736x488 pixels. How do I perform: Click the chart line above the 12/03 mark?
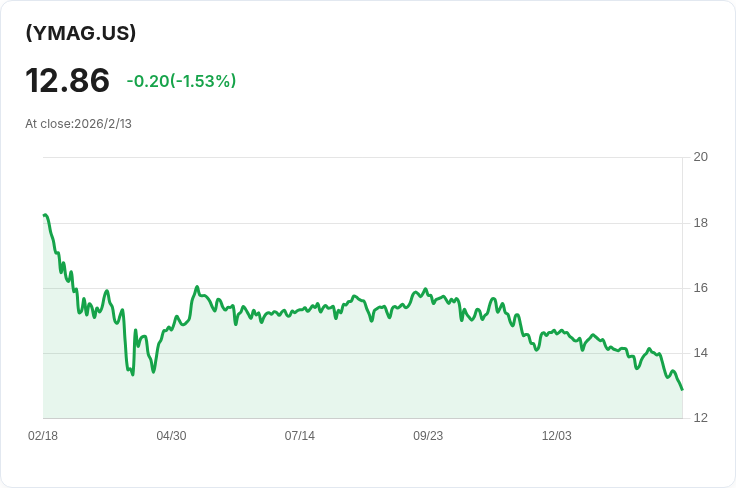click(x=557, y=331)
